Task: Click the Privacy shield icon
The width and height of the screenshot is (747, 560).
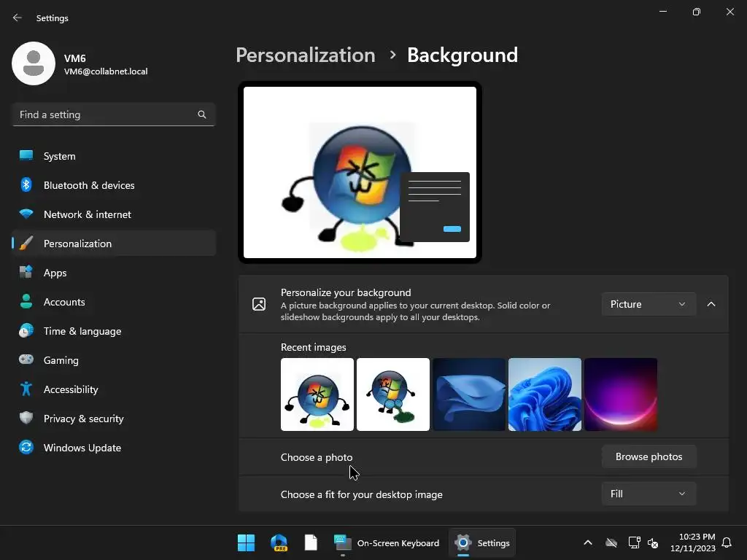Action: pyautogui.click(x=26, y=418)
